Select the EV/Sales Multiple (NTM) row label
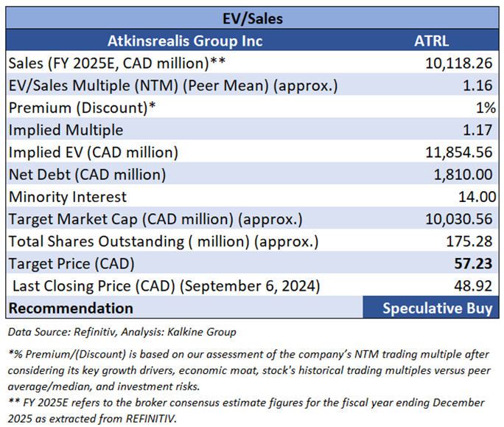 [x=173, y=86]
